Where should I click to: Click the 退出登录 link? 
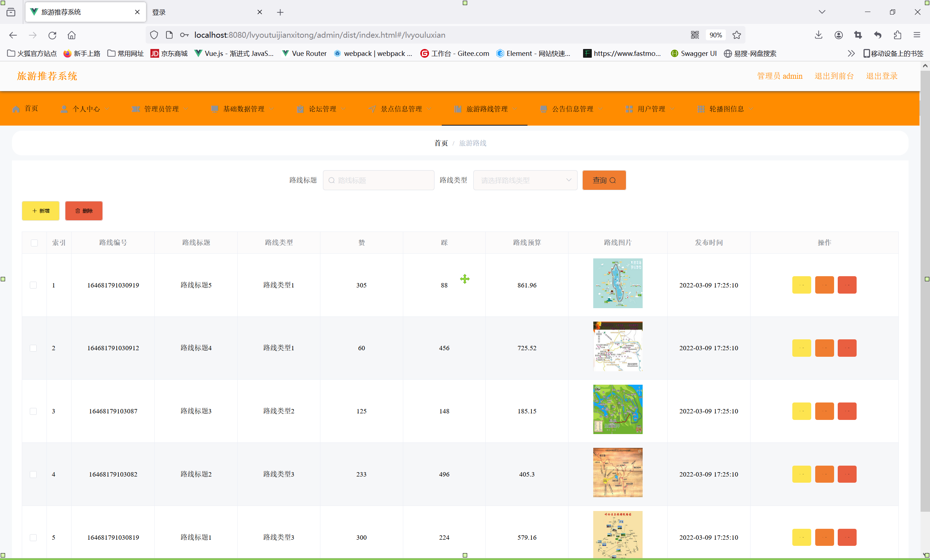pos(881,76)
